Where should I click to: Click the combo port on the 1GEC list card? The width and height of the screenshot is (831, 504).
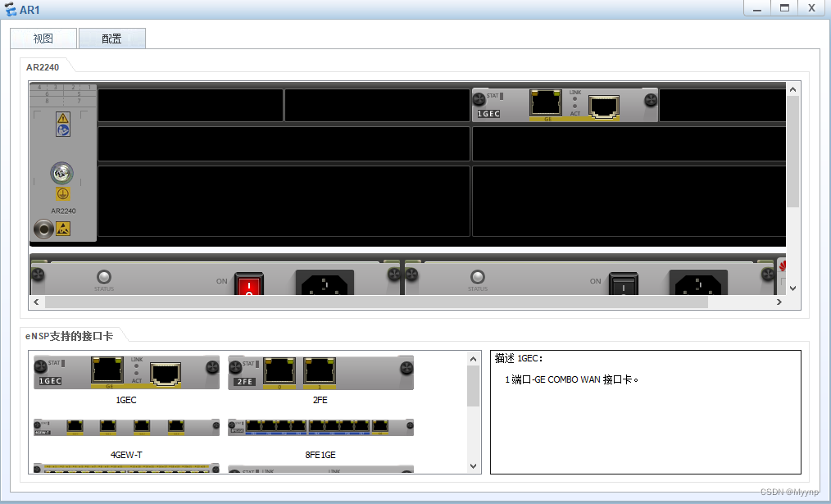tap(166, 374)
